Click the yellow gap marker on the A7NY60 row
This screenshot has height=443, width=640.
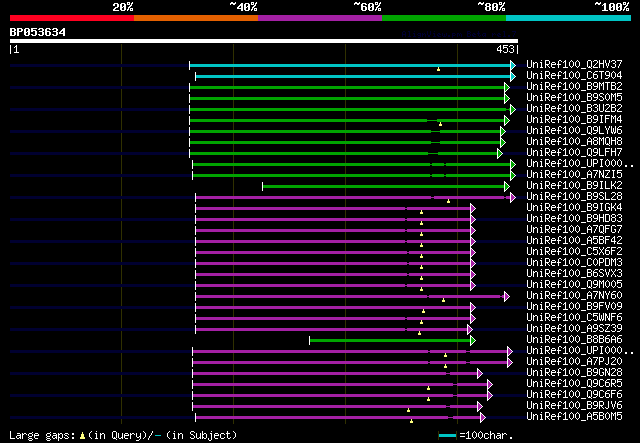pyautogui.click(x=443, y=301)
